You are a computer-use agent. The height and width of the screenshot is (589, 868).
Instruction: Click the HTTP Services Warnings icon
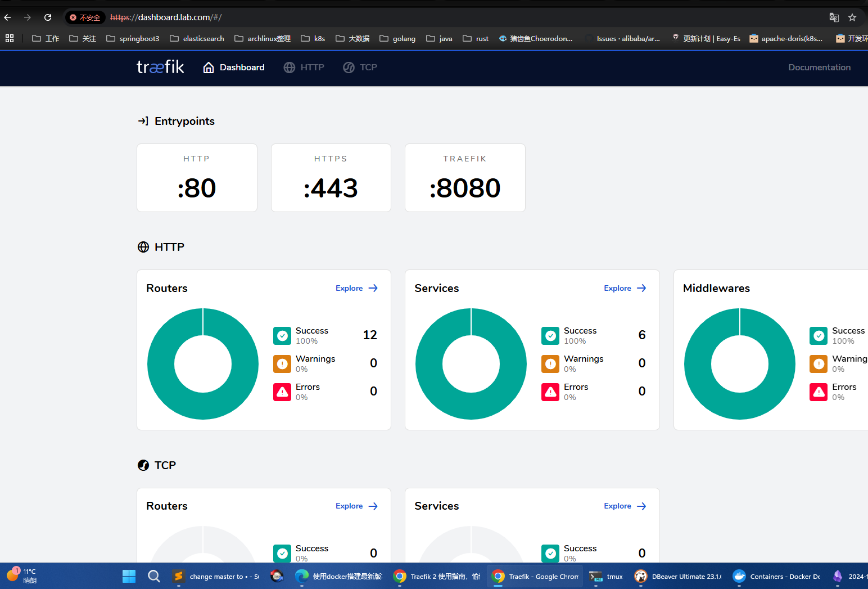[550, 364]
